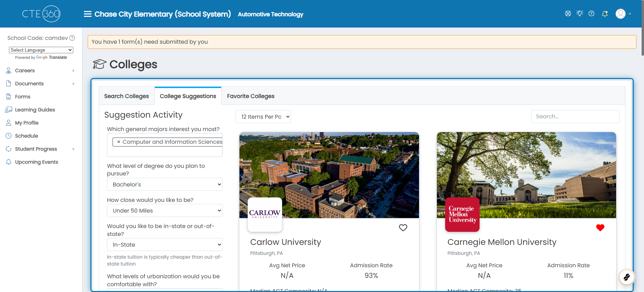644x292 pixels.
Task: Click the Carnegie Mellon 11% admission rate
Action: [568, 275]
